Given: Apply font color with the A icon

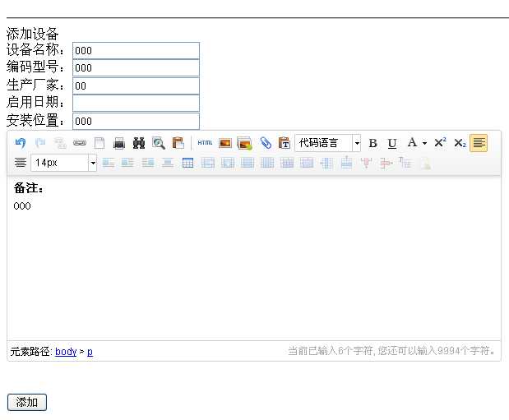Looking at the screenshot, I should [x=412, y=143].
